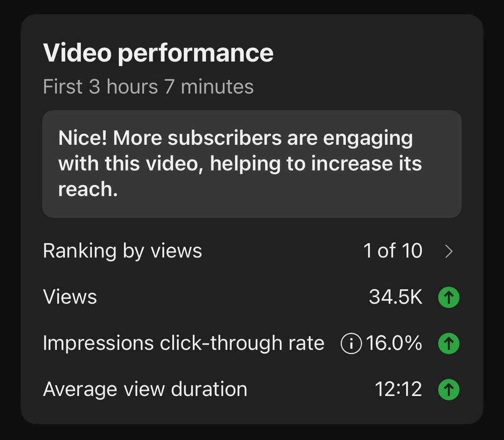Click the 34.5K views value
The image size is (504, 440).
tap(395, 297)
